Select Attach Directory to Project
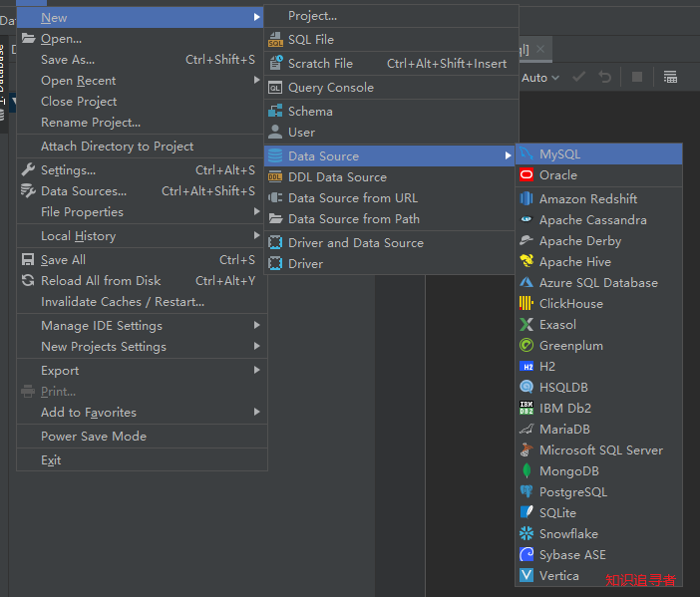Viewport: 700px width, 597px height. click(140, 147)
